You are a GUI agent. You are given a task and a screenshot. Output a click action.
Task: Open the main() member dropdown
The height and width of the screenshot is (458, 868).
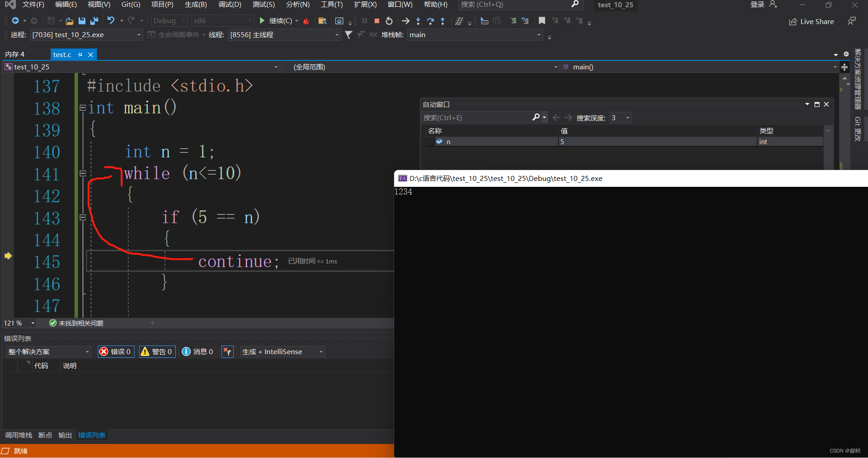coord(699,67)
